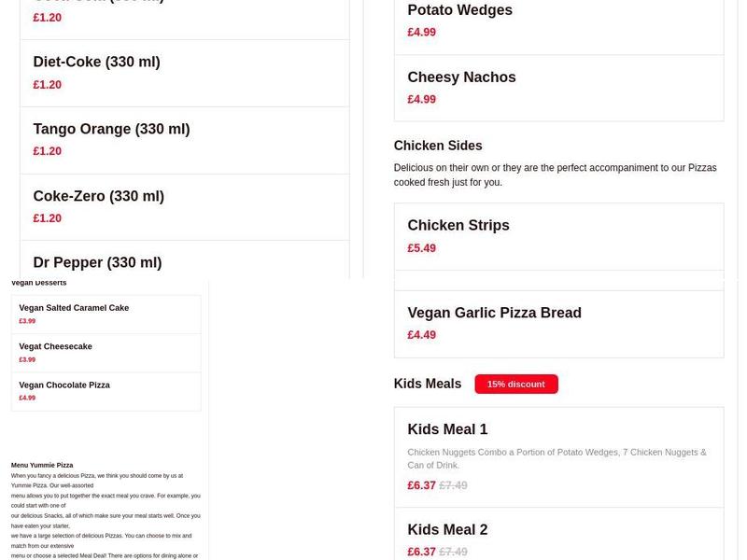Screen dimensions: 747x560
Task: Click the 15% discount badge
Action: 517,384
